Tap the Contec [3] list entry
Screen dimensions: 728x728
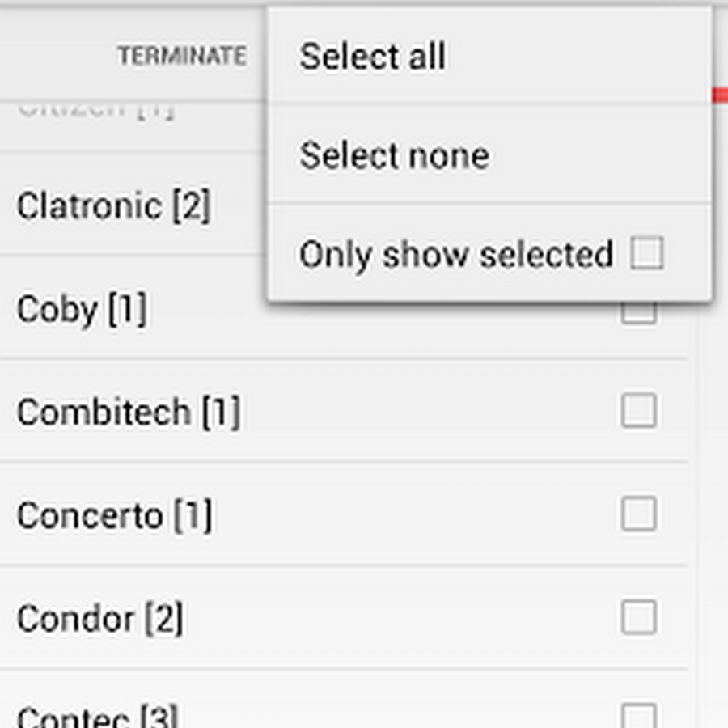(x=97, y=717)
